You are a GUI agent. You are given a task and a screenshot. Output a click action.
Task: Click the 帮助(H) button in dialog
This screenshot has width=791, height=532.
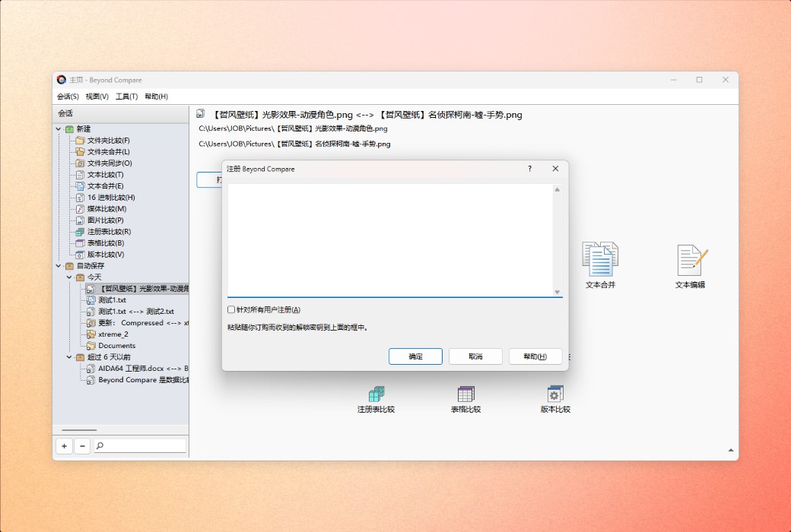(x=535, y=356)
